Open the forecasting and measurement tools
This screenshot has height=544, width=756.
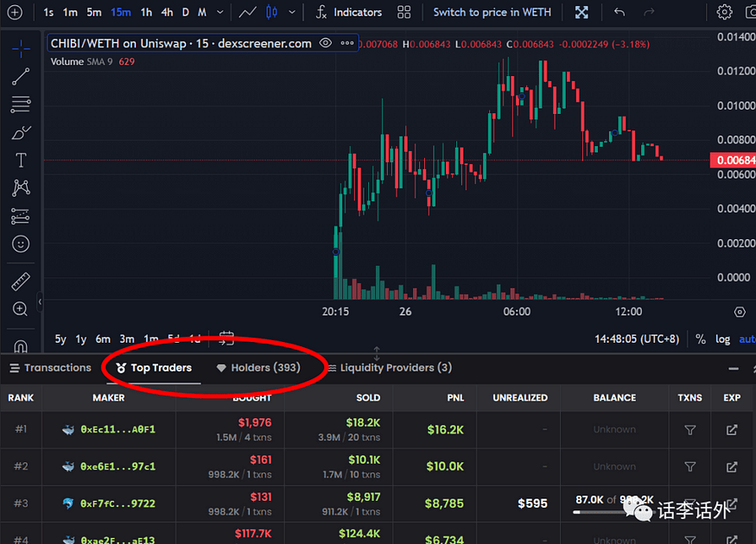click(x=21, y=216)
